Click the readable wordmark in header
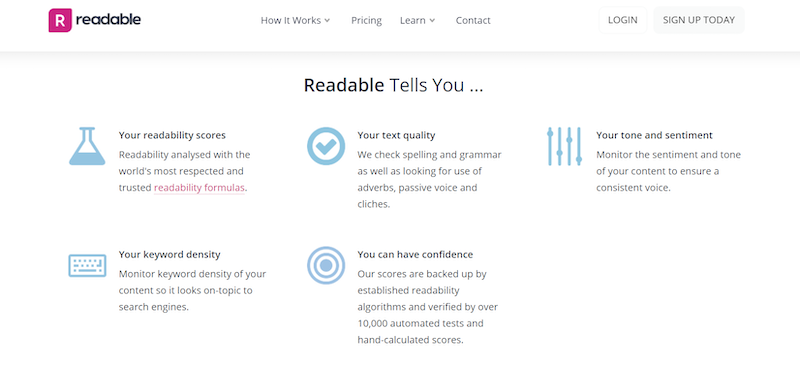800x367 pixels. 108,20
